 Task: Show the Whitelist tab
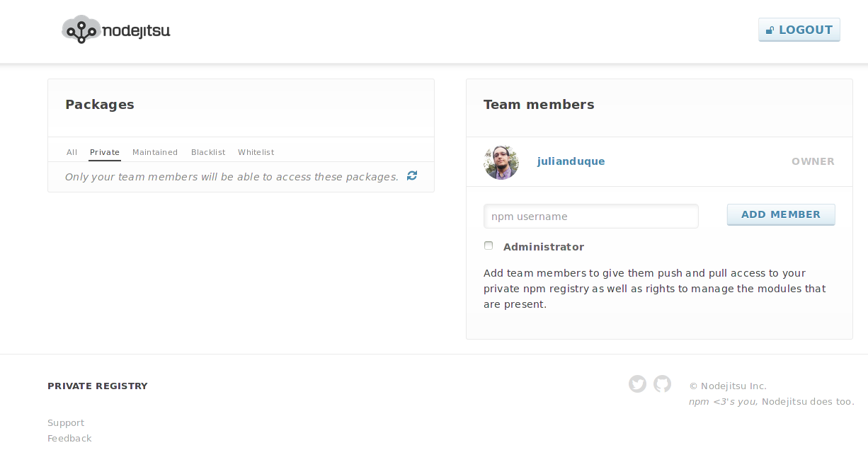(x=256, y=152)
